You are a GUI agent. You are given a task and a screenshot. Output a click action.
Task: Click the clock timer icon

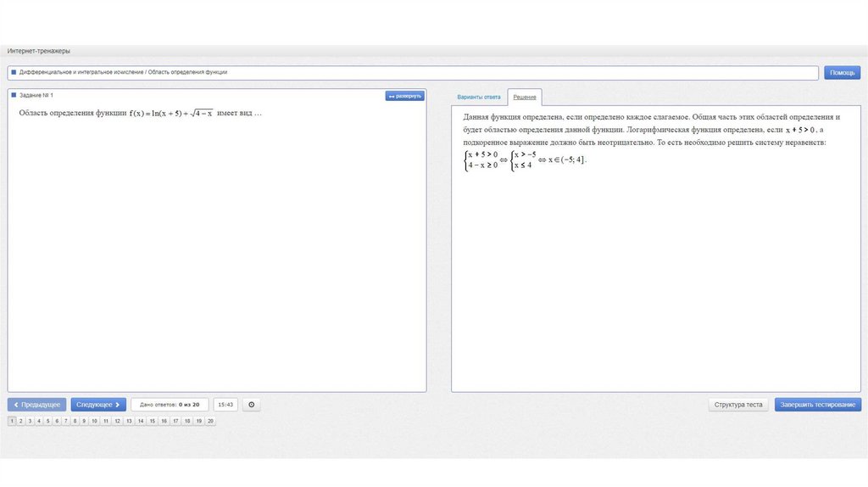click(251, 405)
